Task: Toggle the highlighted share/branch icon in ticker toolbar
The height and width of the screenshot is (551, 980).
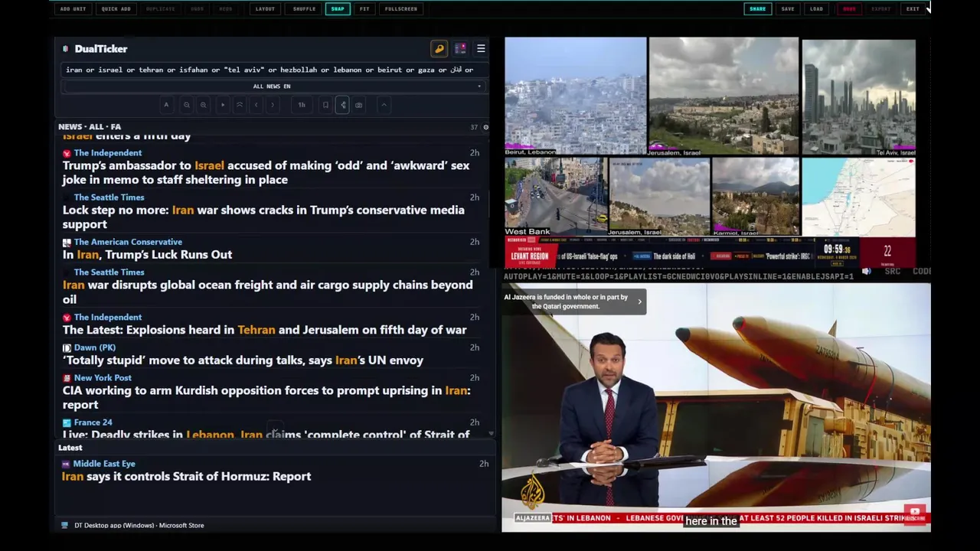Action: tap(342, 105)
